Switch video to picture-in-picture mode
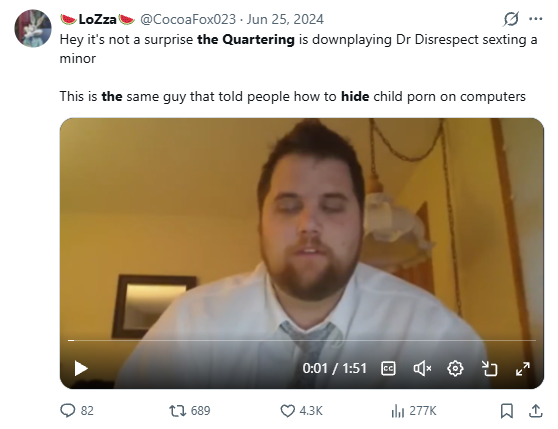This screenshot has height=429, width=558. pos(489,369)
